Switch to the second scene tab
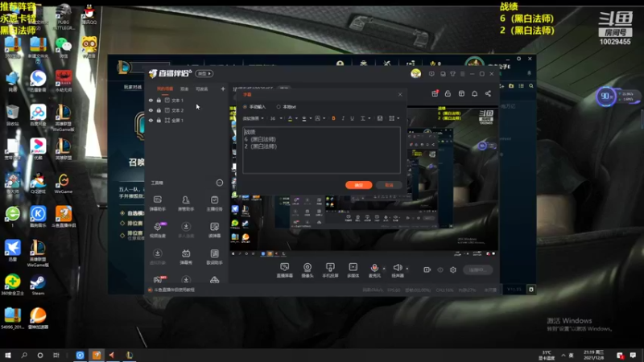The height and width of the screenshot is (362, 644). 184,88
